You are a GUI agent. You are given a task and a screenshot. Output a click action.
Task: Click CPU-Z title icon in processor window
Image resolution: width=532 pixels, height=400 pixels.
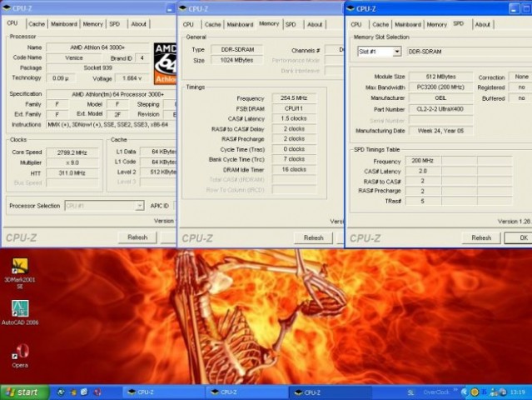[7, 8]
